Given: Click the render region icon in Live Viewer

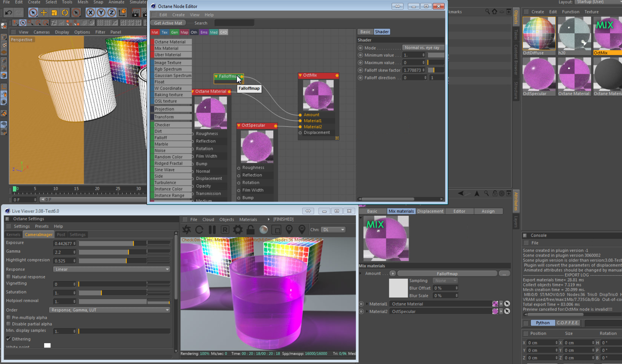Looking at the screenshot, I should point(276,230).
